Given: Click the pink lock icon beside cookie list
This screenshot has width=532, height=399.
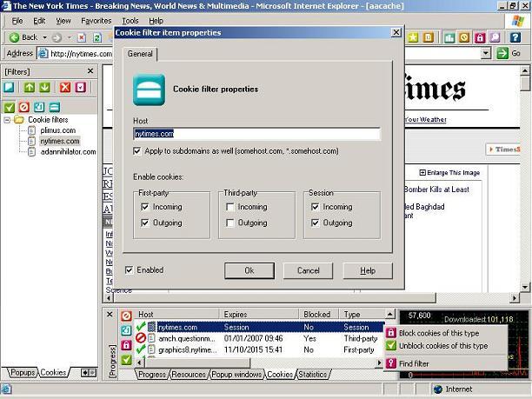Looking at the screenshot, I should [126, 345].
